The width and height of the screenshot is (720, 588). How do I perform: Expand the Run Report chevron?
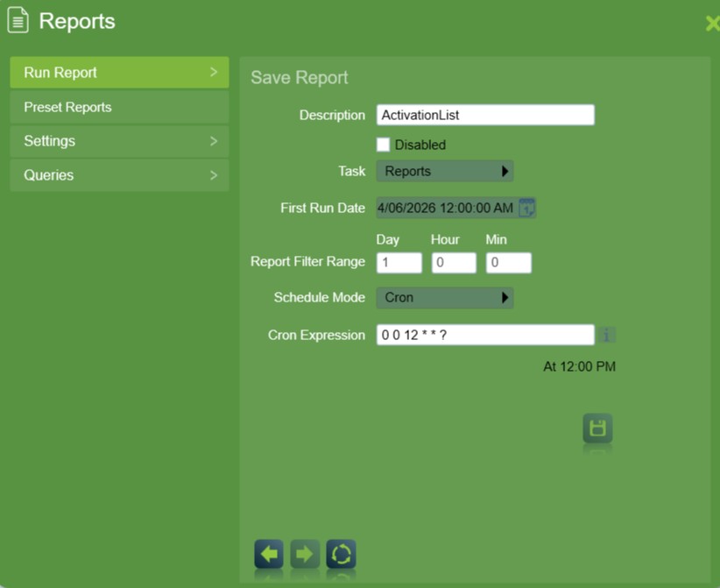(214, 72)
